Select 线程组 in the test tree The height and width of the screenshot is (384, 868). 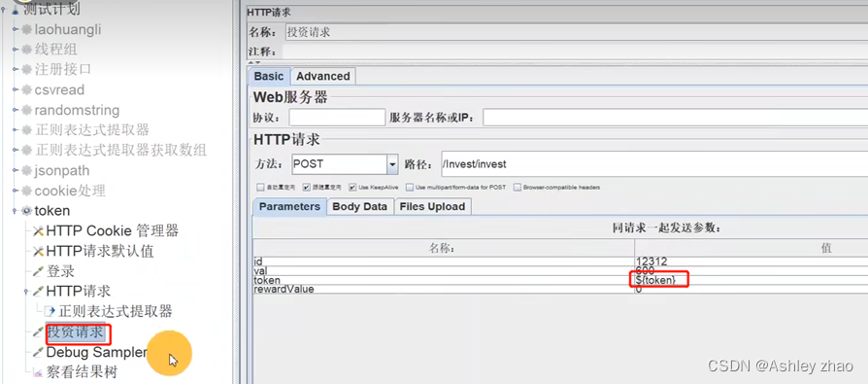click(56, 50)
